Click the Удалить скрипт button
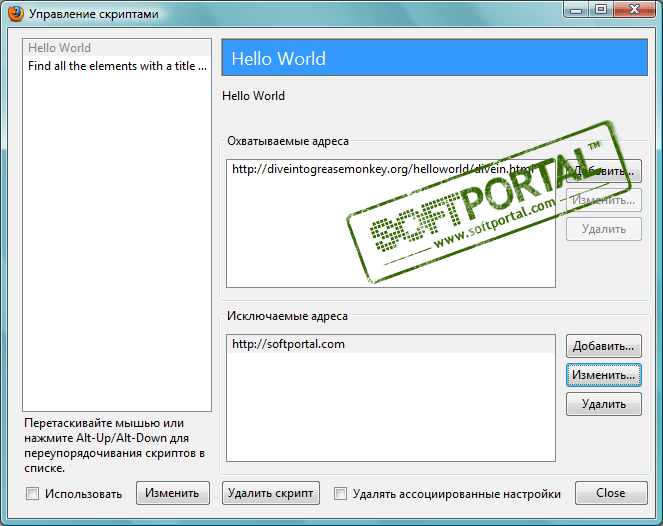The width and height of the screenshot is (663, 526). 271,493
